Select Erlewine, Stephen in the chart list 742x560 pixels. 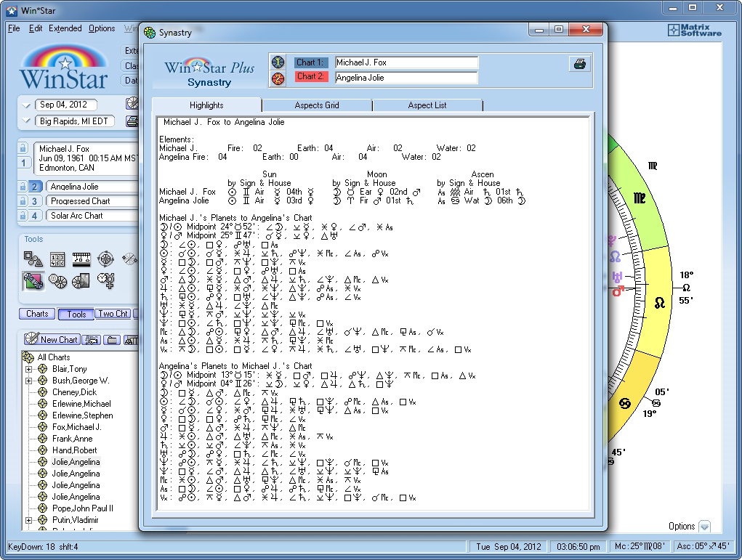coord(82,415)
